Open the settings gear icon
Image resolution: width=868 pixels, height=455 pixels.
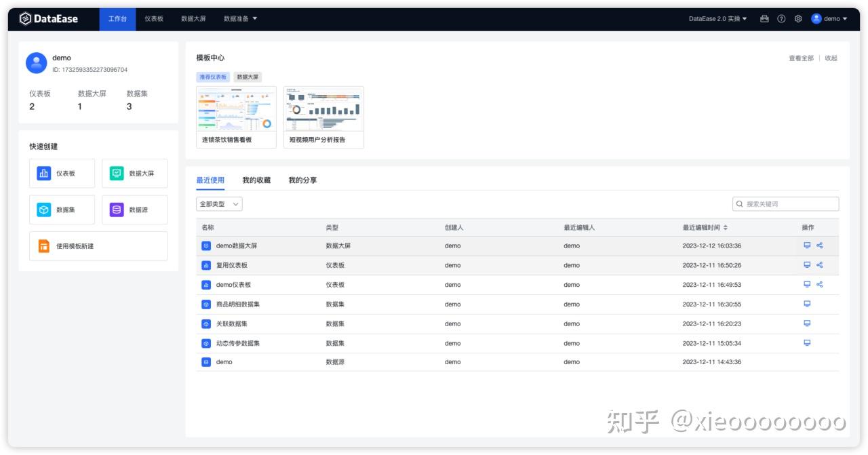tap(798, 19)
